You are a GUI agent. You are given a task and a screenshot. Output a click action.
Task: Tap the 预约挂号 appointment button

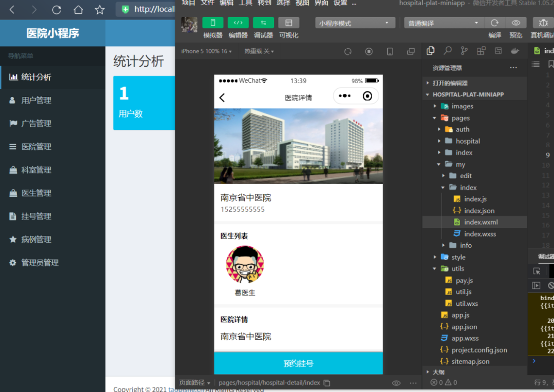point(298,363)
